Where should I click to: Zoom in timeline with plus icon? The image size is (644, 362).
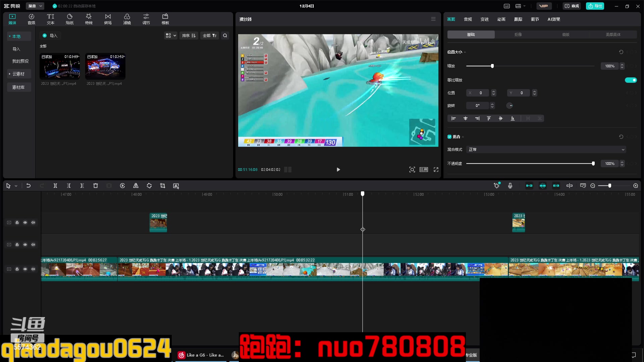pos(636,186)
